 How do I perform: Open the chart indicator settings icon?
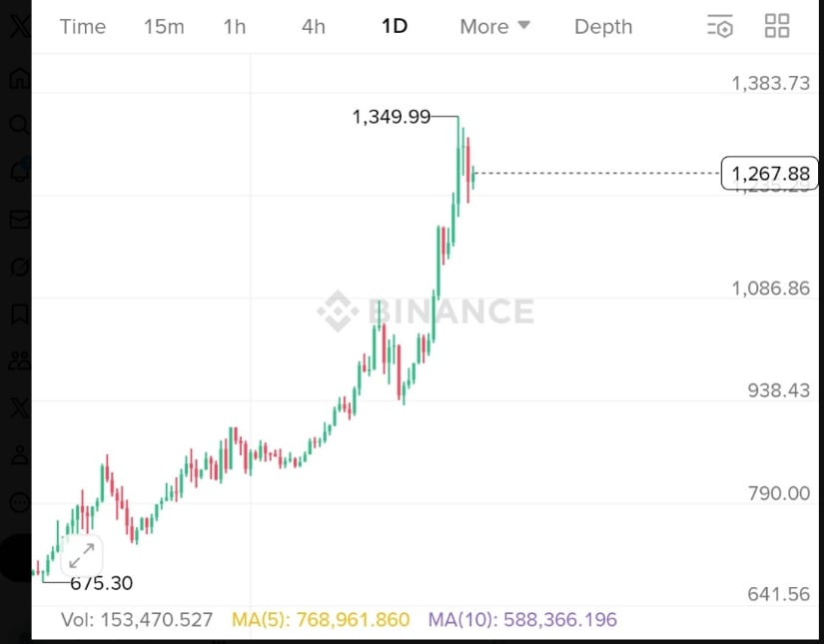719,27
